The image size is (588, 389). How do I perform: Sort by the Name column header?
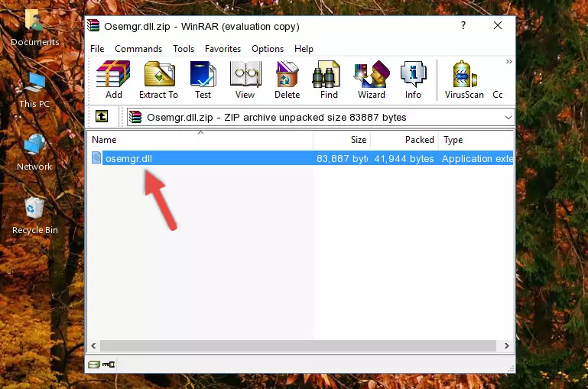pyautogui.click(x=200, y=140)
